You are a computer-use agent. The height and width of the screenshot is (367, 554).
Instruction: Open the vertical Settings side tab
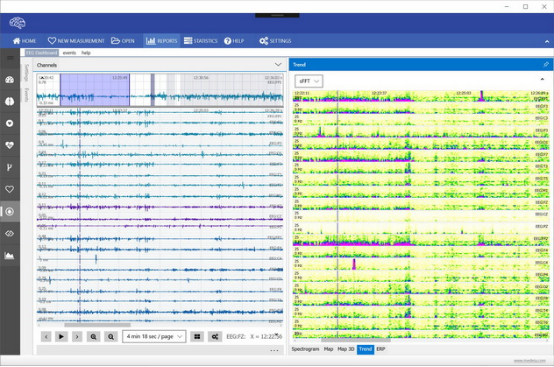[x=26, y=72]
